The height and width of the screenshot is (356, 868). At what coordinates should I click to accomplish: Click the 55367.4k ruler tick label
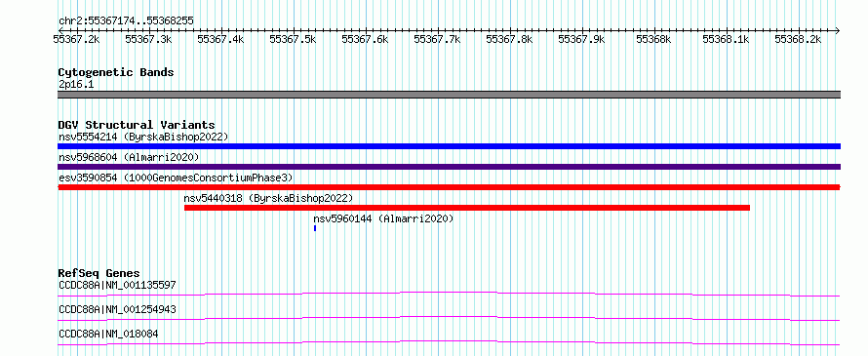click(x=220, y=39)
